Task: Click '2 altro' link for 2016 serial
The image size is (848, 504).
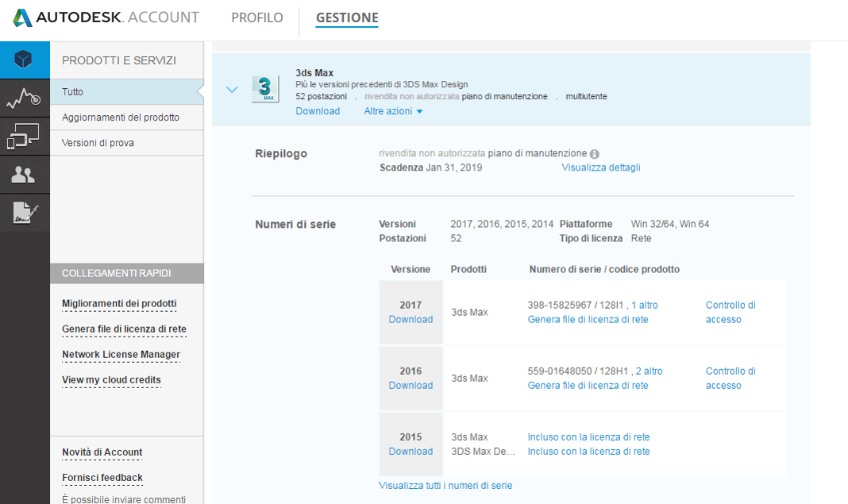Action: (649, 371)
